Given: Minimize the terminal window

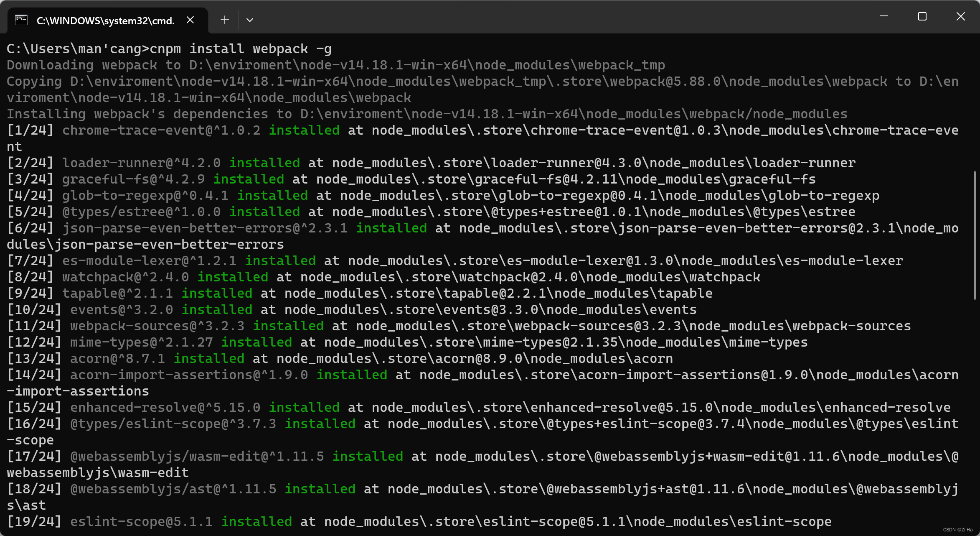Looking at the screenshot, I should [x=884, y=16].
